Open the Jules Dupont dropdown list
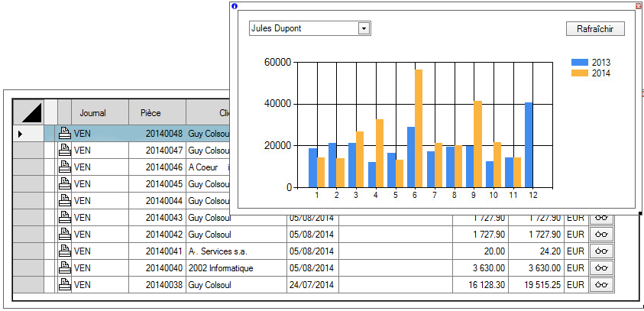Viewport: 644px width, 311px height. coord(364,28)
